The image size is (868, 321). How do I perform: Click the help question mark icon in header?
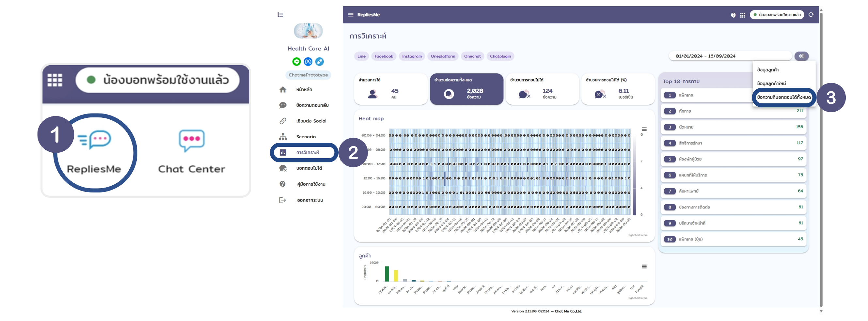tap(733, 15)
